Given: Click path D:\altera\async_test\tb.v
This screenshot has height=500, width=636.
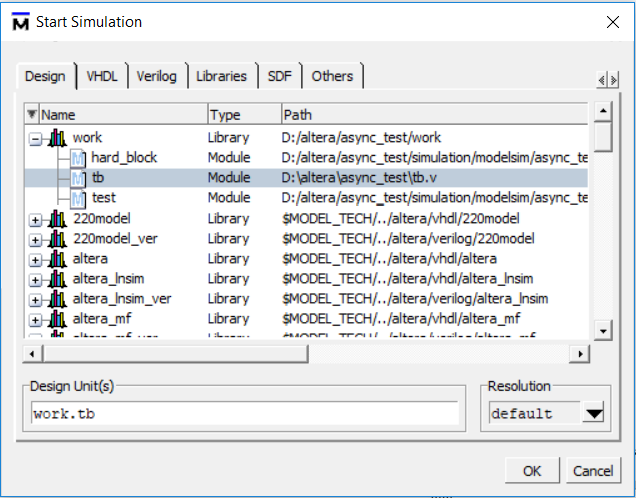Looking at the screenshot, I should pyautogui.click(x=359, y=178).
